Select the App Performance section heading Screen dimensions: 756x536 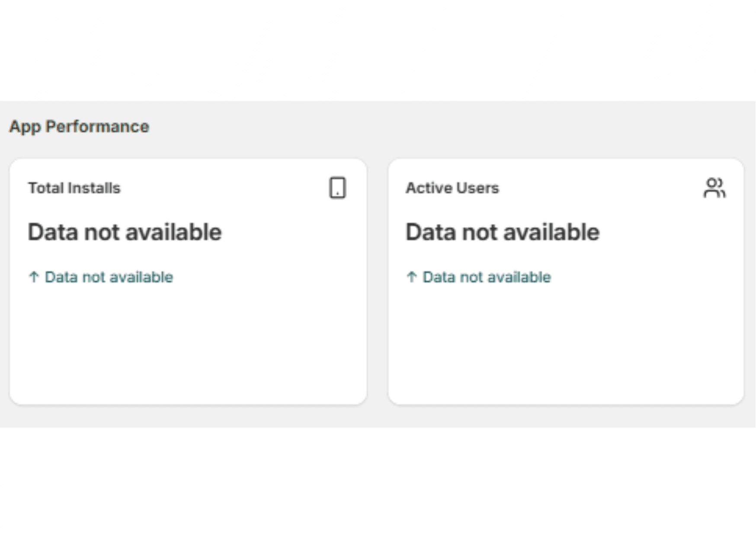pyautogui.click(x=79, y=127)
